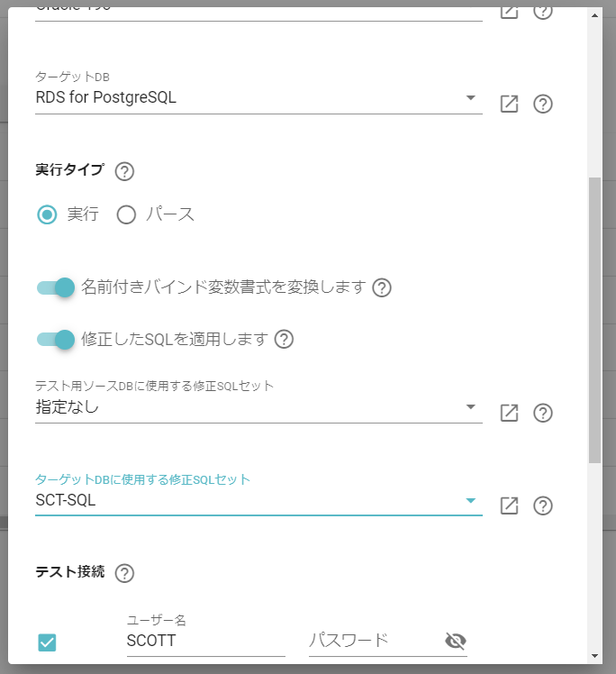Screen dimensions: 616x674
Task: Focus the パスワード input field
Action: (374, 641)
